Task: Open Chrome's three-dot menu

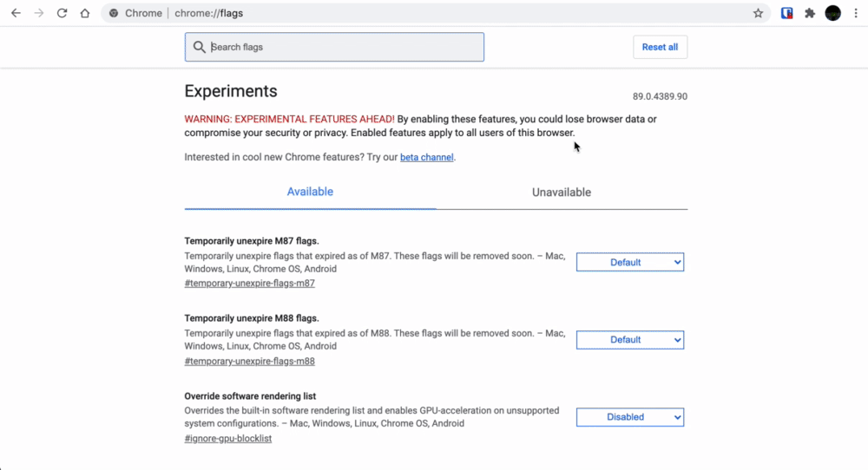Action: tap(856, 13)
